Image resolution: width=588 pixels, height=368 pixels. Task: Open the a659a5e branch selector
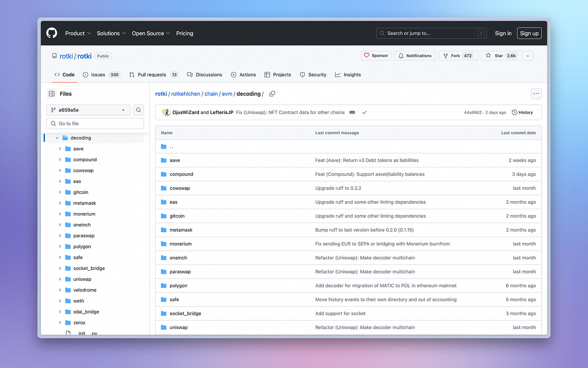(88, 110)
